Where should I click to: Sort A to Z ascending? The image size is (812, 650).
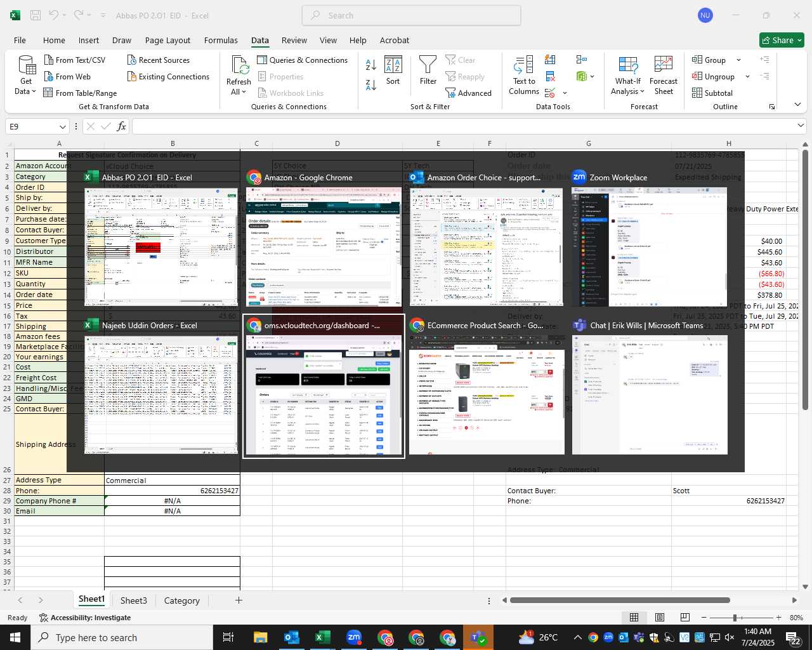[x=371, y=65]
